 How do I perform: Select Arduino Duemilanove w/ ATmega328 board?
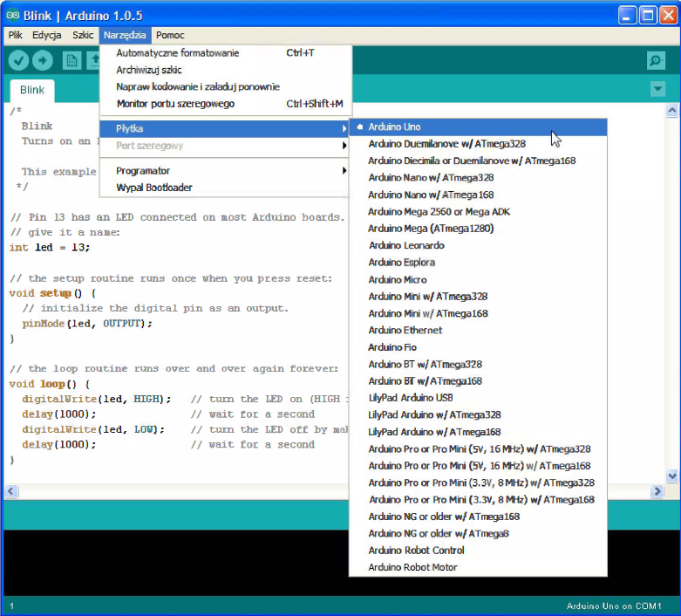click(x=478, y=144)
